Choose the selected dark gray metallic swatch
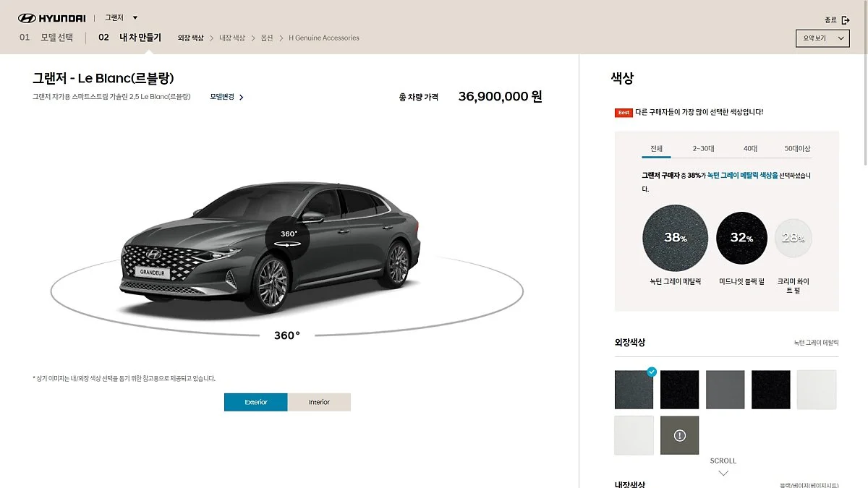The image size is (868, 488). (634, 390)
